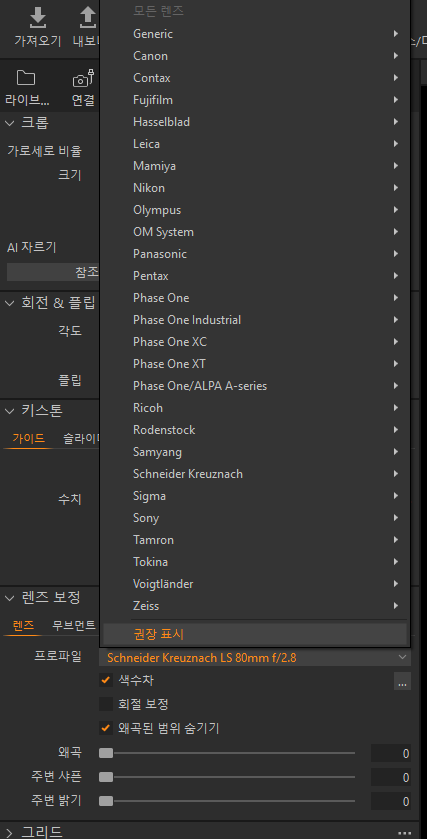Viewport: 427px width, 839px height.
Task: Click the Export upload arrow icon
Action: tap(87, 19)
